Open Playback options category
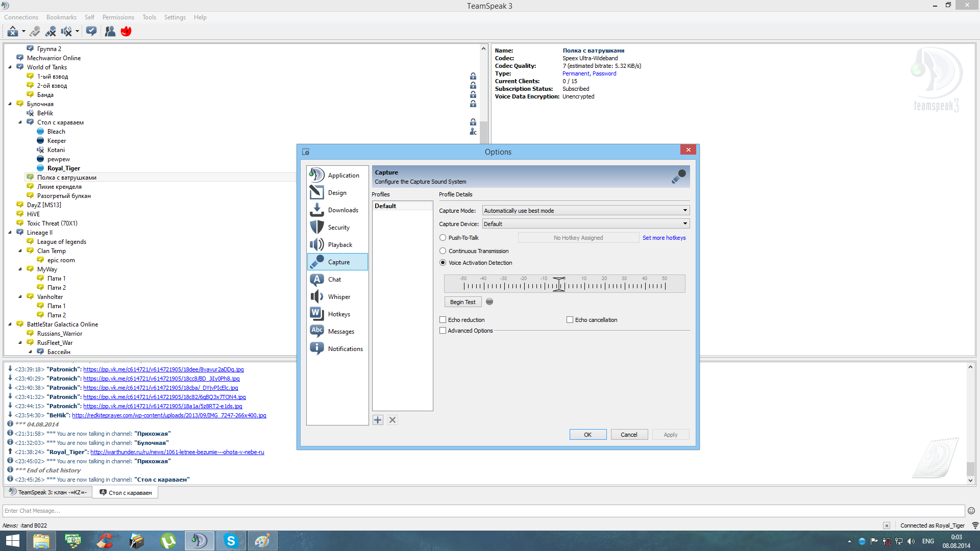The image size is (980, 551). (x=337, y=244)
